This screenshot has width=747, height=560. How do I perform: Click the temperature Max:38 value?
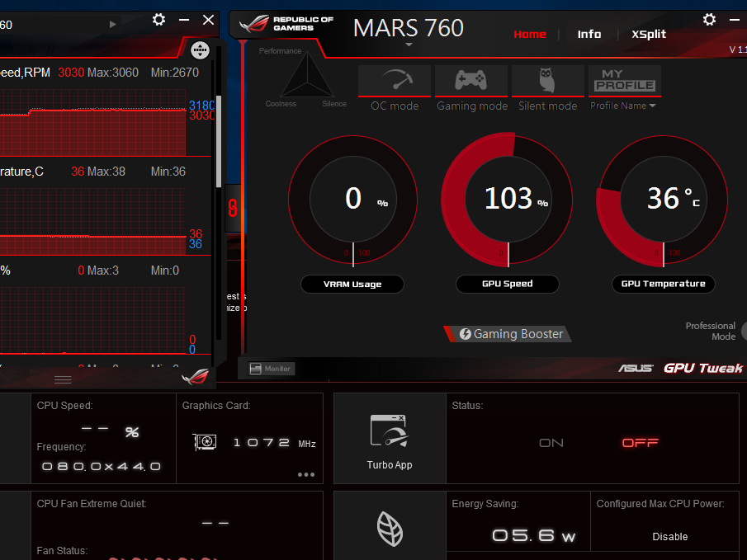pos(106,172)
